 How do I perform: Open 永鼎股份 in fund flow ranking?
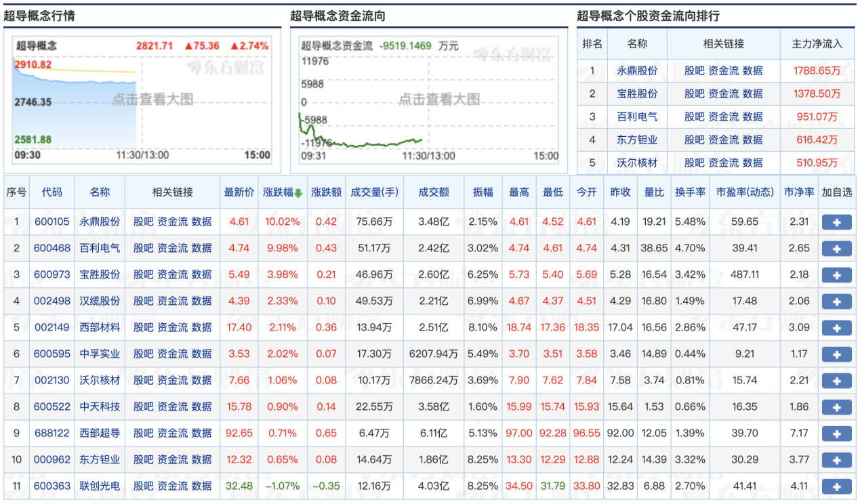coord(637,70)
